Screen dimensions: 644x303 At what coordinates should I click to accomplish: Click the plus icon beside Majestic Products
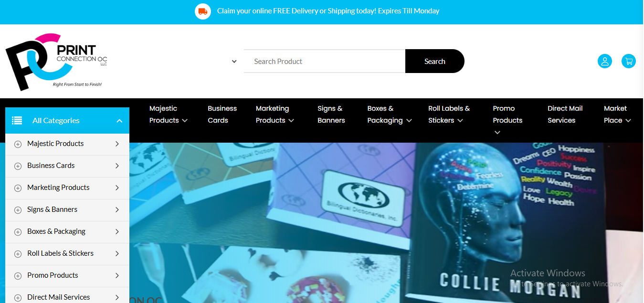click(18, 144)
